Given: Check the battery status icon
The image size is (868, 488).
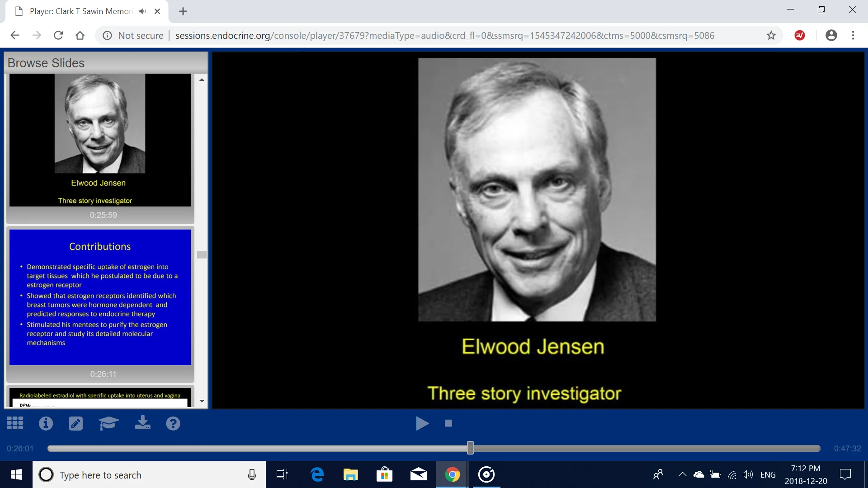Looking at the screenshot, I should [x=715, y=474].
